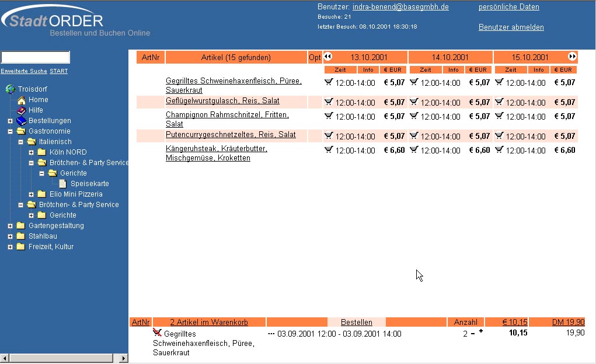The image size is (596, 364).
Task: Select the Stahlbau tree item
Action: pos(43,236)
